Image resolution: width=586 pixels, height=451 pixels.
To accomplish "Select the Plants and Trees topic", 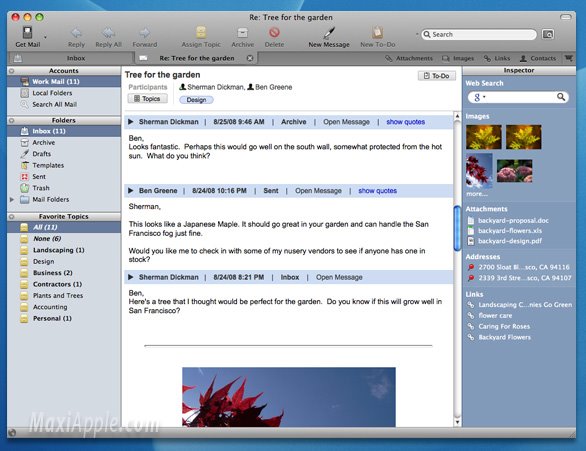I will pos(64,296).
